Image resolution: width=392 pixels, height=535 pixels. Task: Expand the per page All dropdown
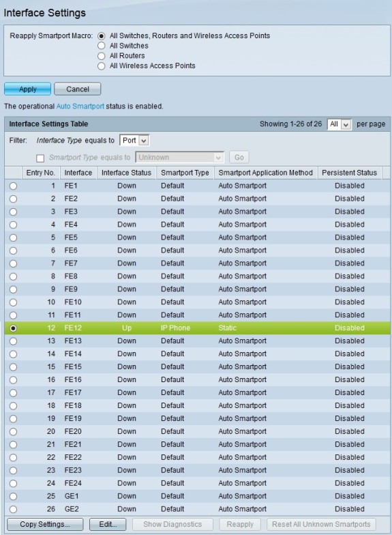click(339, 124)
